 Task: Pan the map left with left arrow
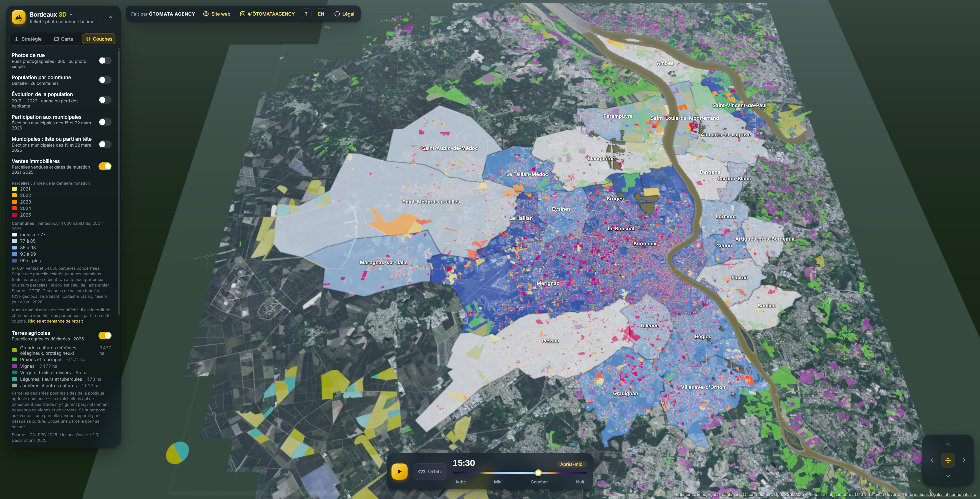coord(932,460)
